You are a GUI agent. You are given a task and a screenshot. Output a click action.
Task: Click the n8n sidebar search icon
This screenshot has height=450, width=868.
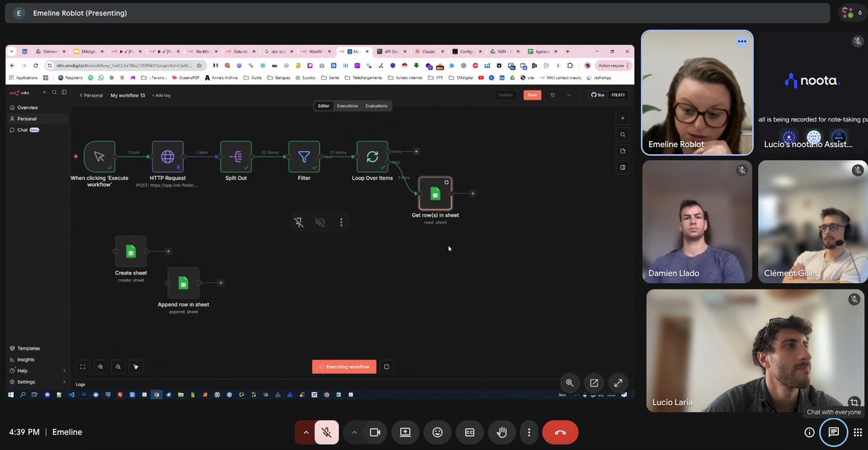[54, 93]
